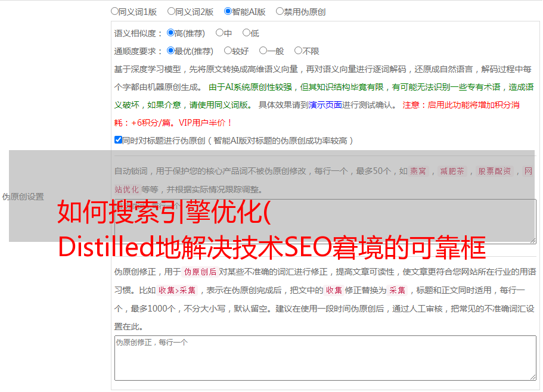Click the 伪原创修正 text area

[x=325, y=357]
